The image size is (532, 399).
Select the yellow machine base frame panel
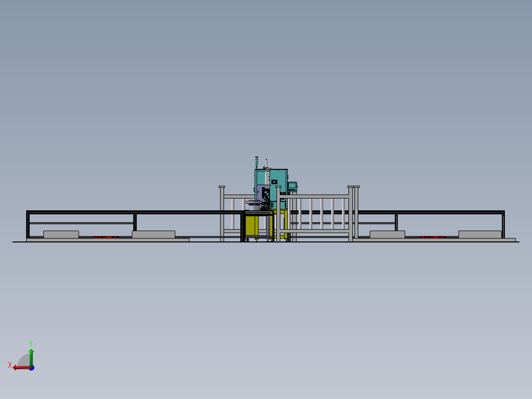coord(251,226)
